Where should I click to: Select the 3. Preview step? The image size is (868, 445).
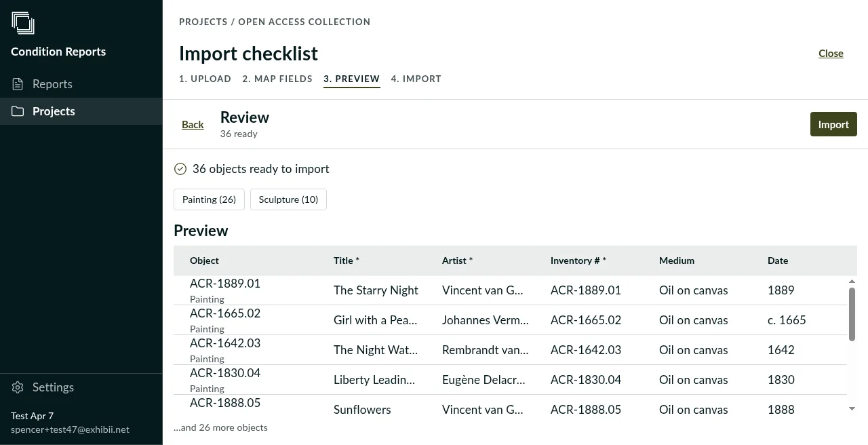coord(351,79)
